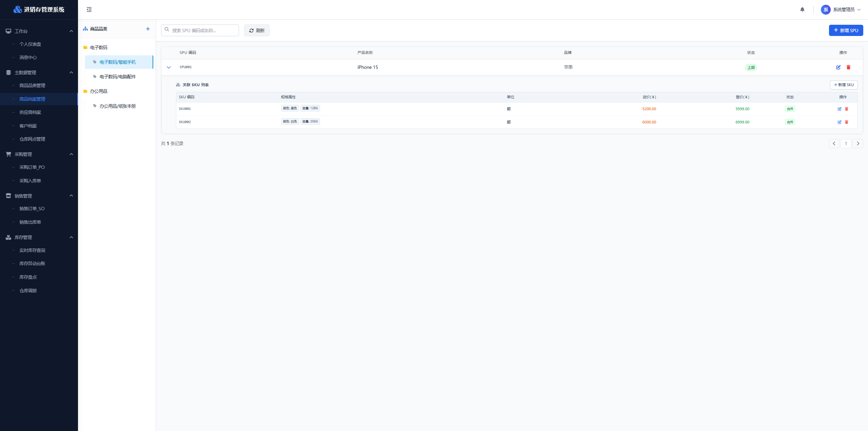
Task: Open 采购订单_PO menu item
Action: 39,167
